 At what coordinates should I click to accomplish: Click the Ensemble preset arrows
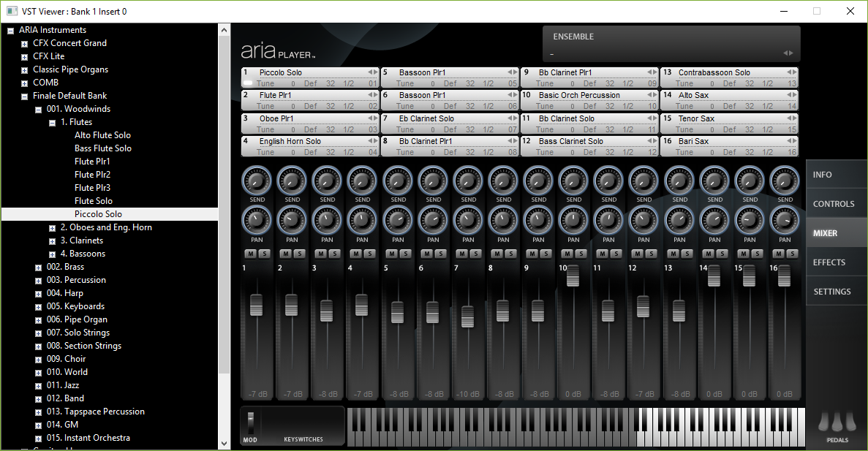(x=788, y=53)
